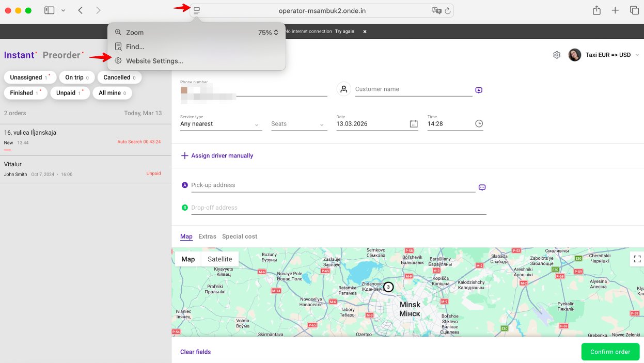Toggle map fullscreen view

[637, 259]
